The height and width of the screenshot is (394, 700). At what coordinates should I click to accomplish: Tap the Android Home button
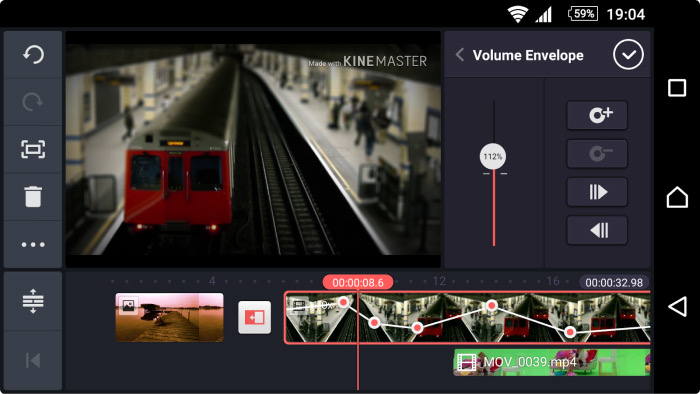click(x=677, y=197)
